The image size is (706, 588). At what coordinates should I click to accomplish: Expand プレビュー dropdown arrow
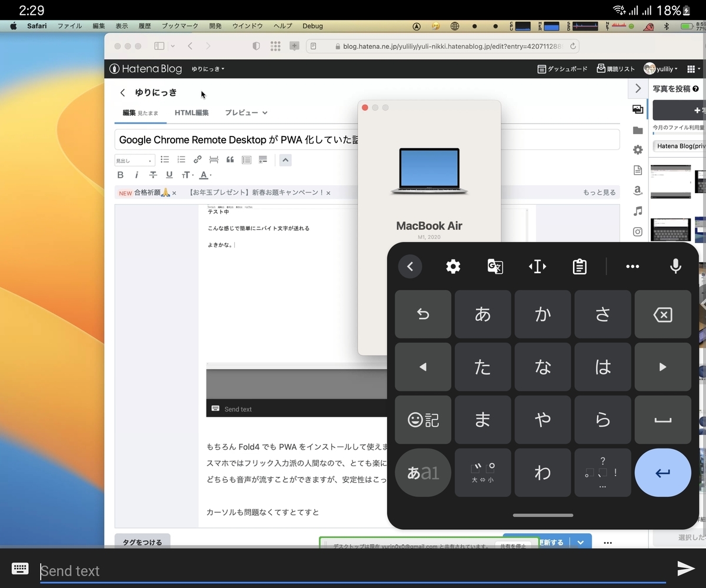(x=265, y=112)
